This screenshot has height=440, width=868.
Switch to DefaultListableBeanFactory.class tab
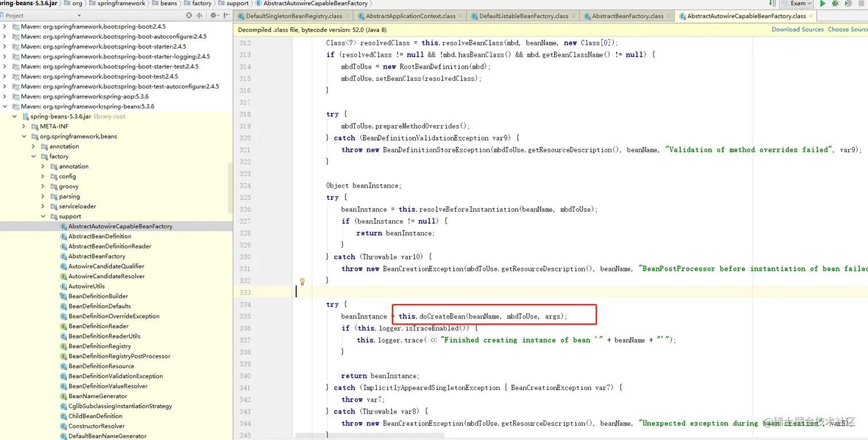(524, 16)
